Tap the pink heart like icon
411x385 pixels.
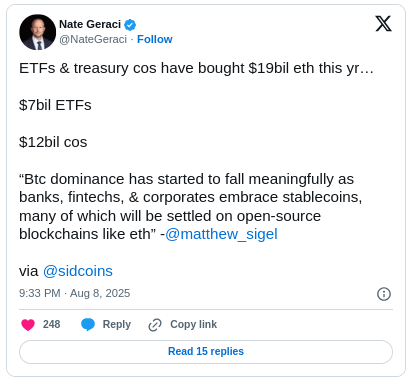[28, 324]
